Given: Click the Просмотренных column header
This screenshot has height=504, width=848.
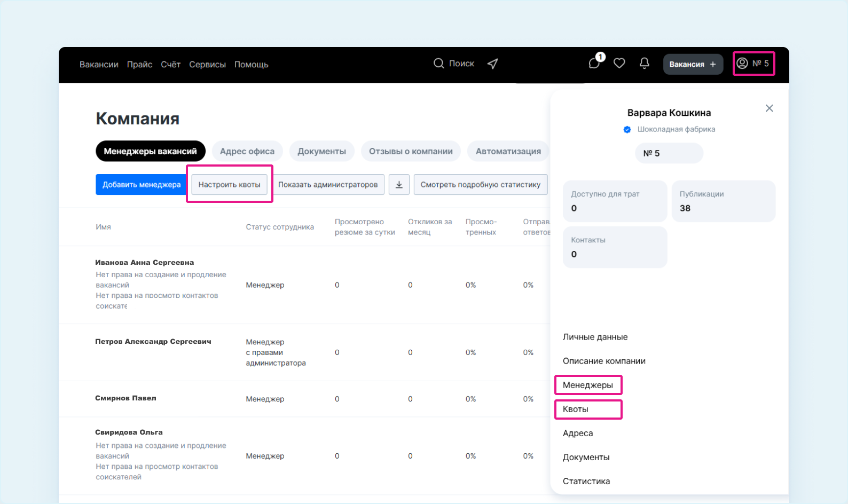Looking at the screenshot, I should tap(481, 227).
